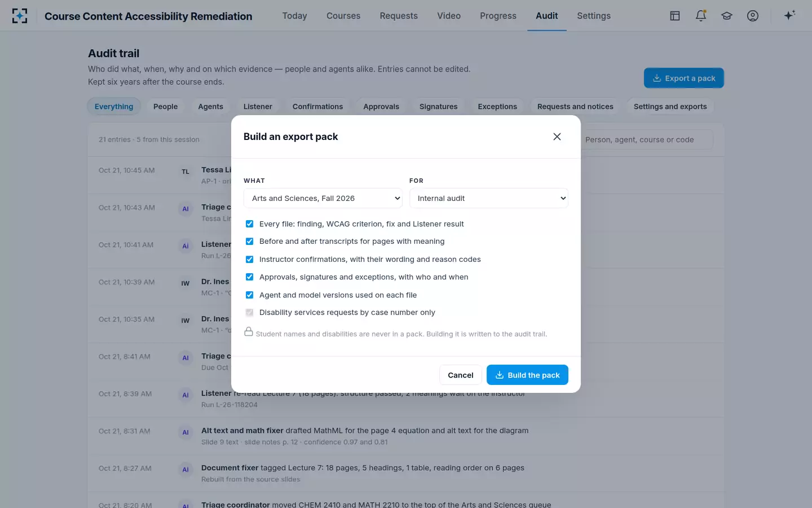Open the Progress tab
Viewport: 812px width, 508px height.
pyautogui.click(x=498, y=16)
